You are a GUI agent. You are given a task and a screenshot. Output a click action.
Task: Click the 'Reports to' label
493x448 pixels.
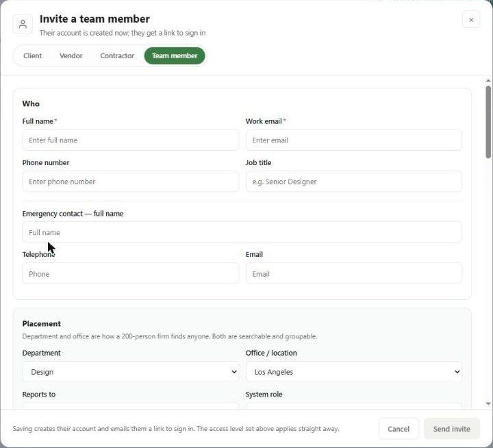tap(39, 394)
